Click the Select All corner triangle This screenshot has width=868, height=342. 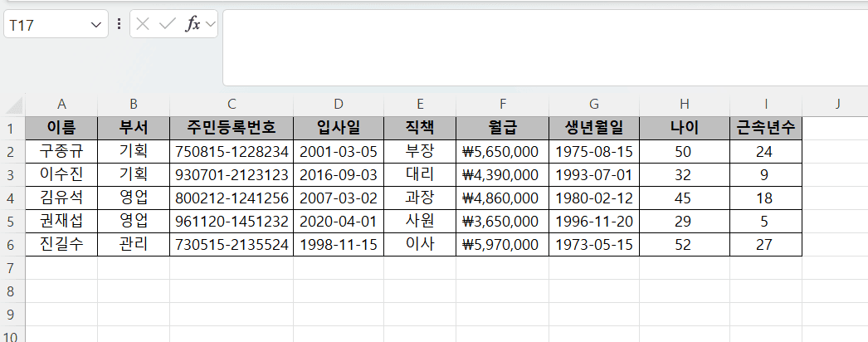[x=15, y=105]
